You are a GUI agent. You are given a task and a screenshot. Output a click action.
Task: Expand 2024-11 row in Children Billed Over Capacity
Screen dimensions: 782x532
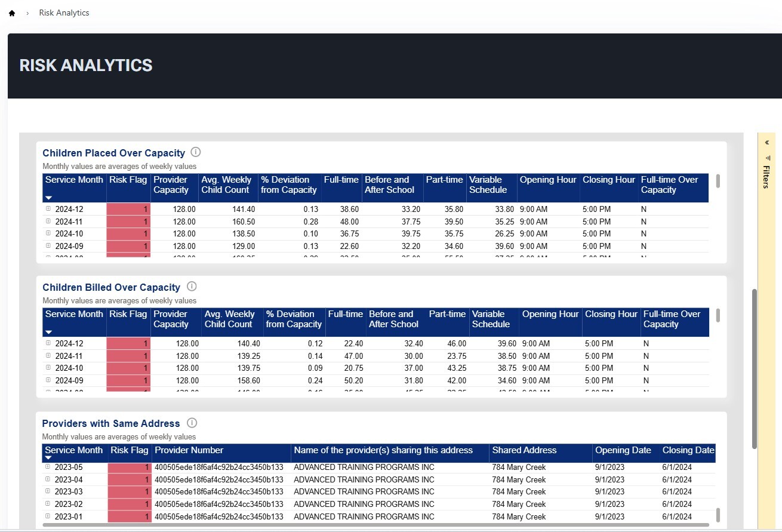tap(48, 356)
